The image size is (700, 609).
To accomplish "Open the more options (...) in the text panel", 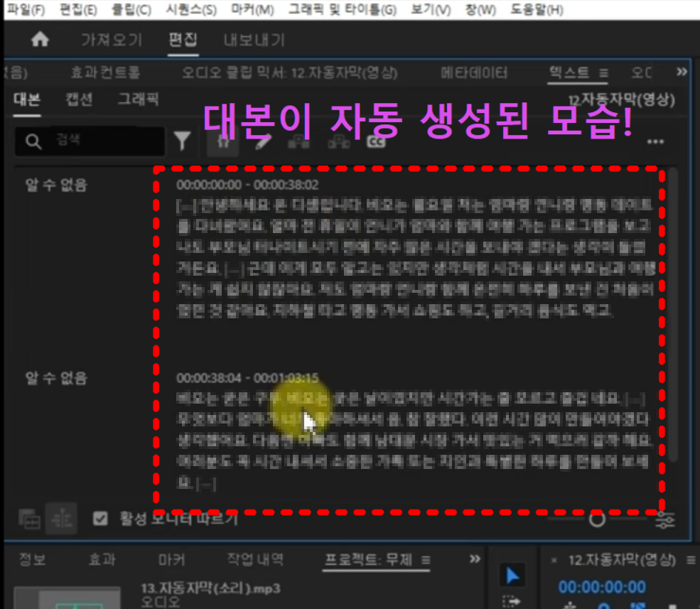I will point(657,142).
